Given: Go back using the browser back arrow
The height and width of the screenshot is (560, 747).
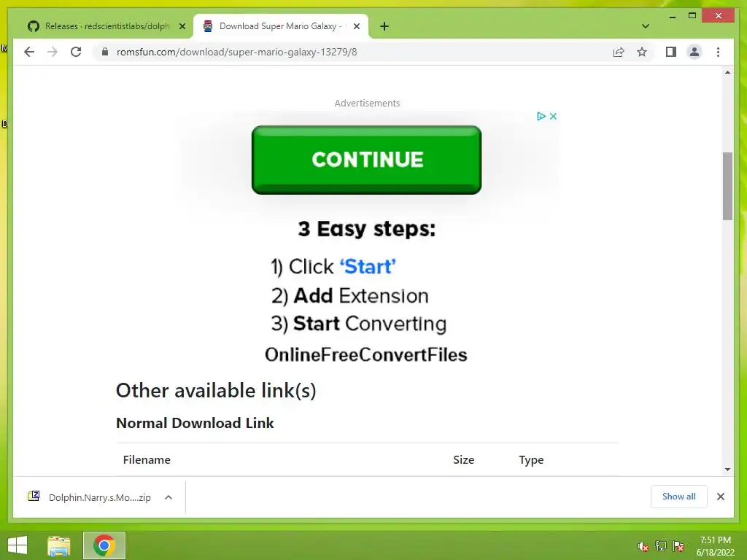Looking at the screenshot, I should click(x=29, y=52).
